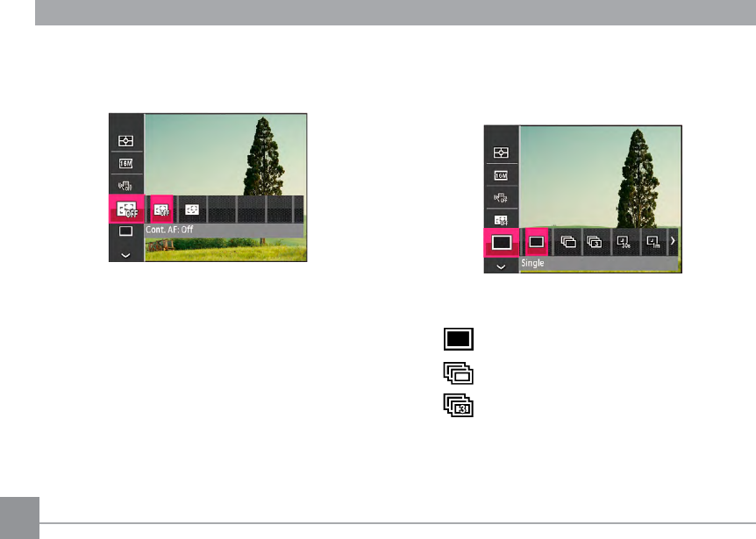756x539 pixels.
Task: Open drive mode icon in Cont. AF sidebar
Action: pyautogui.click(x=125, y=231)
